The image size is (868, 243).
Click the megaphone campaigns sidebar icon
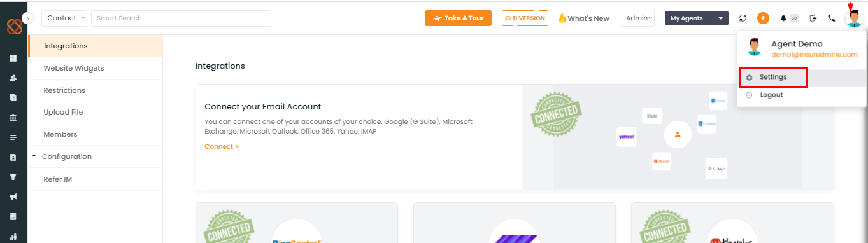(13, 197)
